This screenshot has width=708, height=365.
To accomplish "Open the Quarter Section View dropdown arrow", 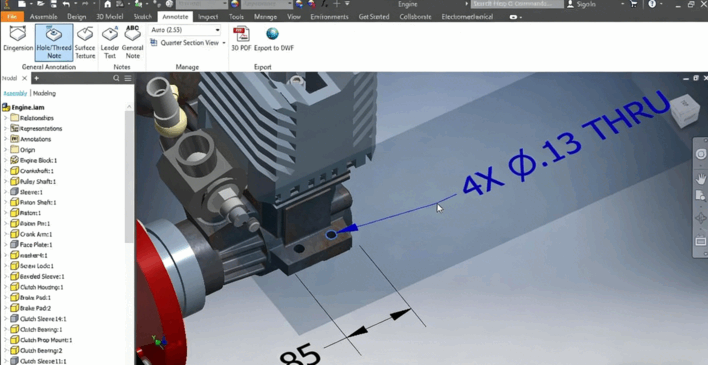I will pyautogui.click(x=224, y=43).
